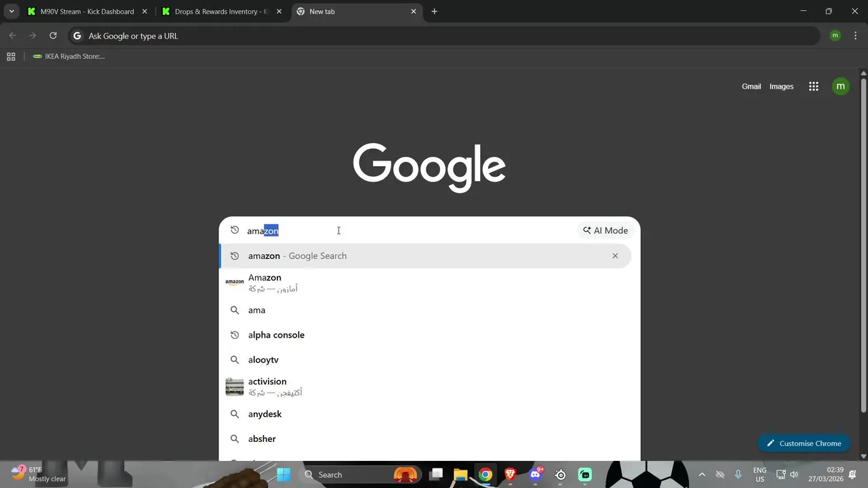Open Task View on the taskbar

point(436,474)
